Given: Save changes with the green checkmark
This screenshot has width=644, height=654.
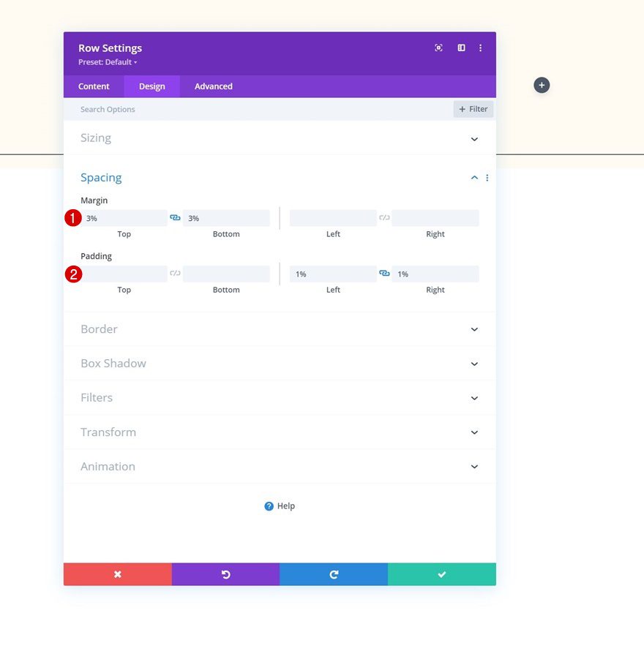Looking at the screenshot, I should point(442,574).
